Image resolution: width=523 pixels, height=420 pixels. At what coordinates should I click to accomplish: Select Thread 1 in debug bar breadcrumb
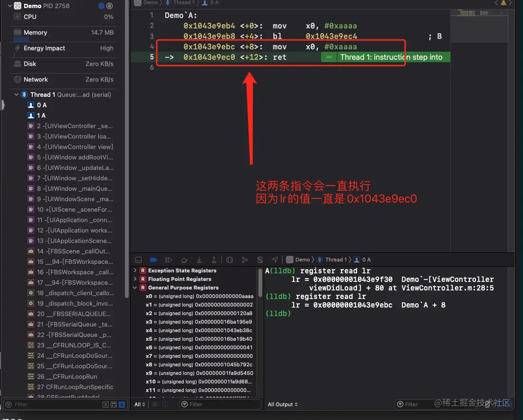click(332, 260)
